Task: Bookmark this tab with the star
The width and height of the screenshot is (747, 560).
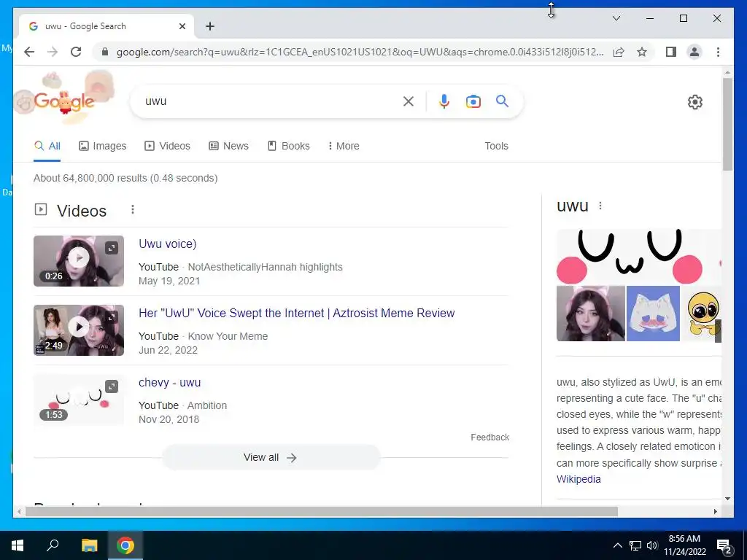Action: (642, 52)
